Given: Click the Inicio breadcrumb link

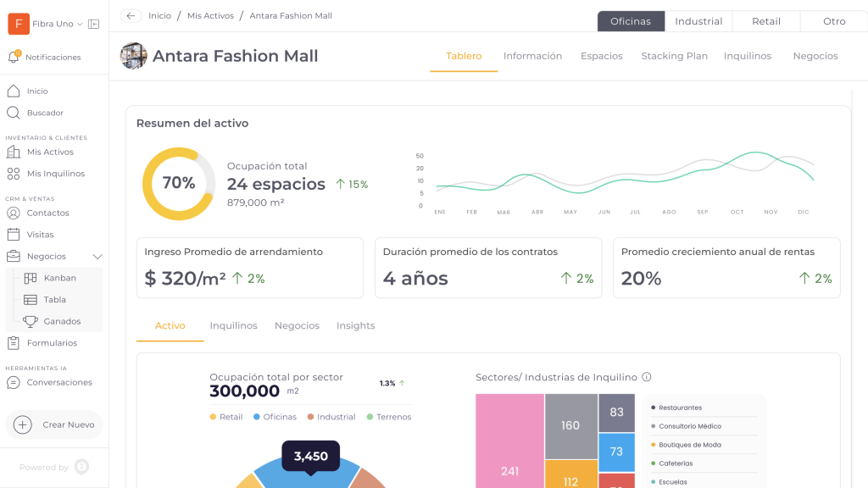Looking at the screenshot, I should pyautogui.click(x=159, y=16).
